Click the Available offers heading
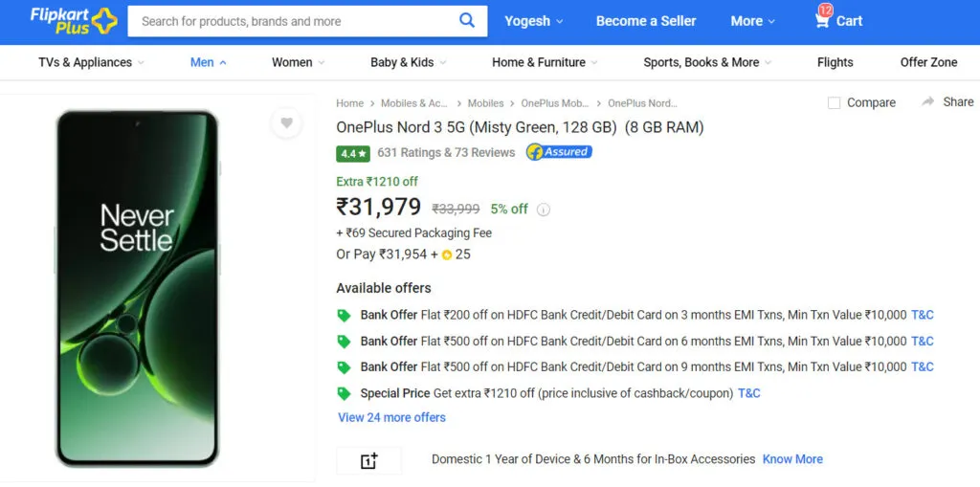Screen dimensions: 980x487 [384, 288]
